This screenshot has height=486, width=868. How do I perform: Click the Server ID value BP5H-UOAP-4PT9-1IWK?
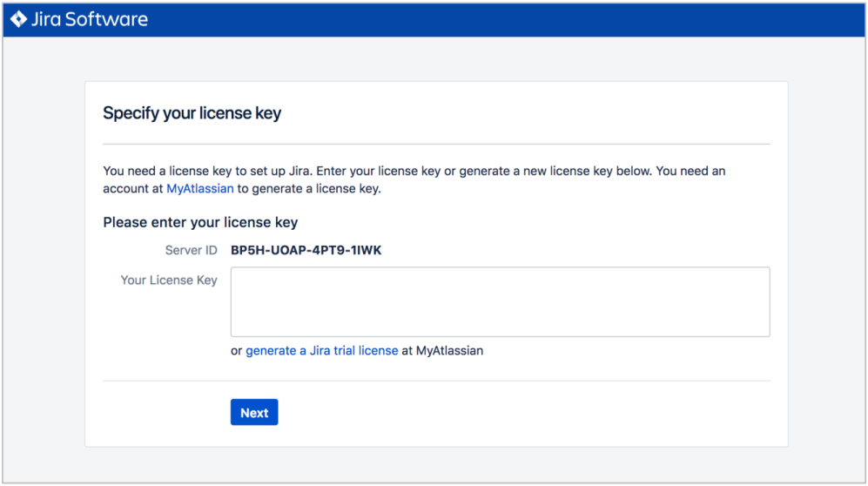(x=306, y=251)
